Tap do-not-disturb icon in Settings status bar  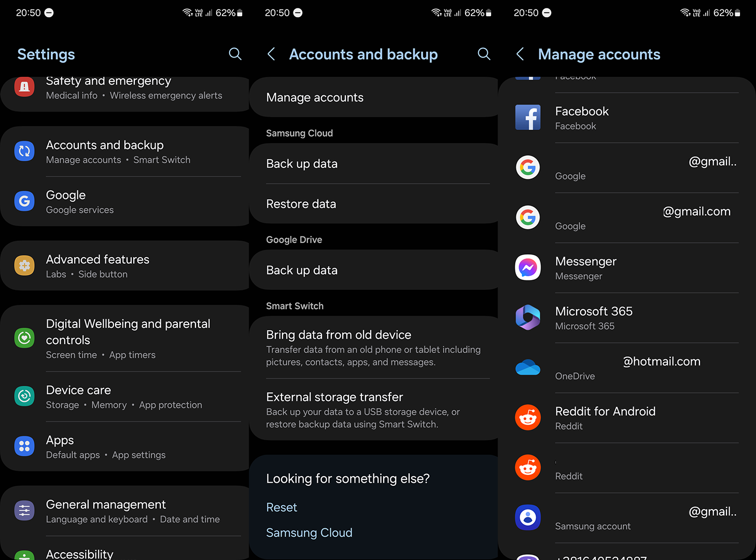click(49, 13)
